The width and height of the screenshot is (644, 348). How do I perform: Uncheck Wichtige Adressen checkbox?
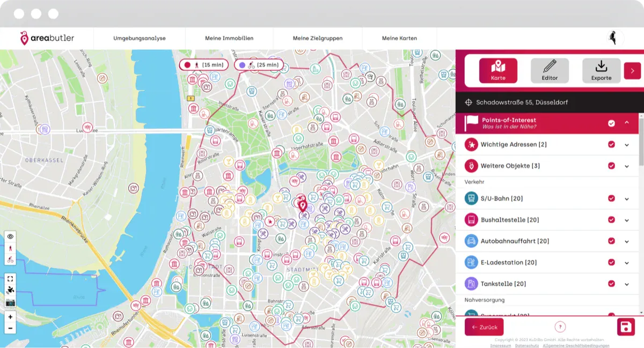click(x=611, y=145)
